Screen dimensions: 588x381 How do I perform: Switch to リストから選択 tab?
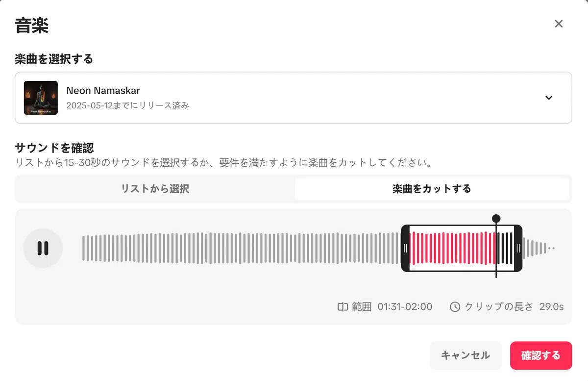tap(155, 189)
